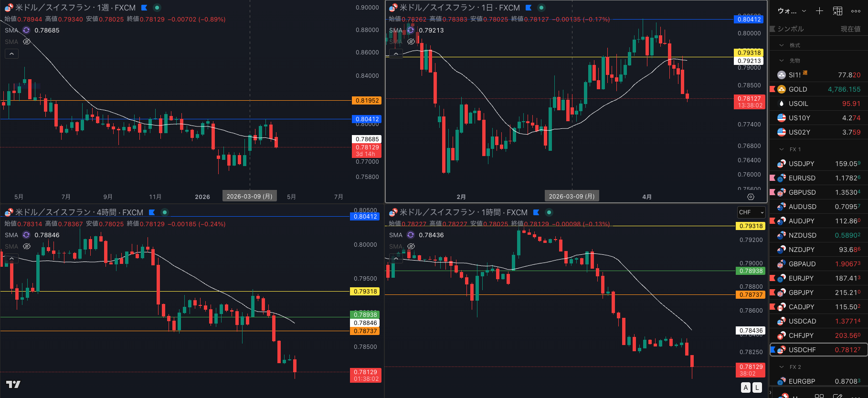Collapse the 1-hour chart indicator legend
The width and height of the screenshot is (868, 398).
tap(396, 259)
